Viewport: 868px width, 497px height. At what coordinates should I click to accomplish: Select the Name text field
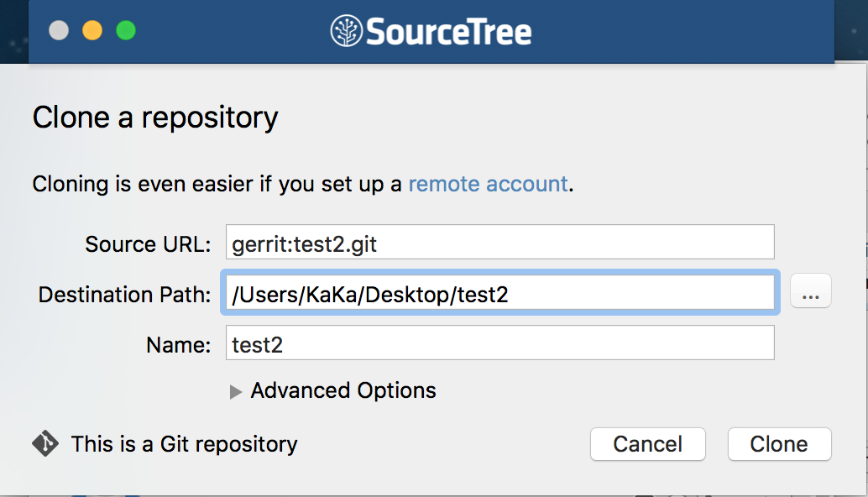pos(499,343)
